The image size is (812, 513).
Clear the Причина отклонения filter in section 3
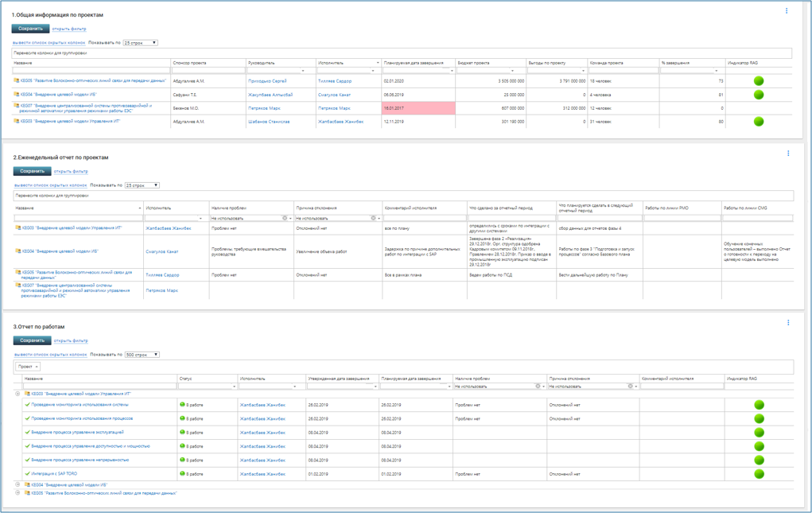click(x=630, y=387)
